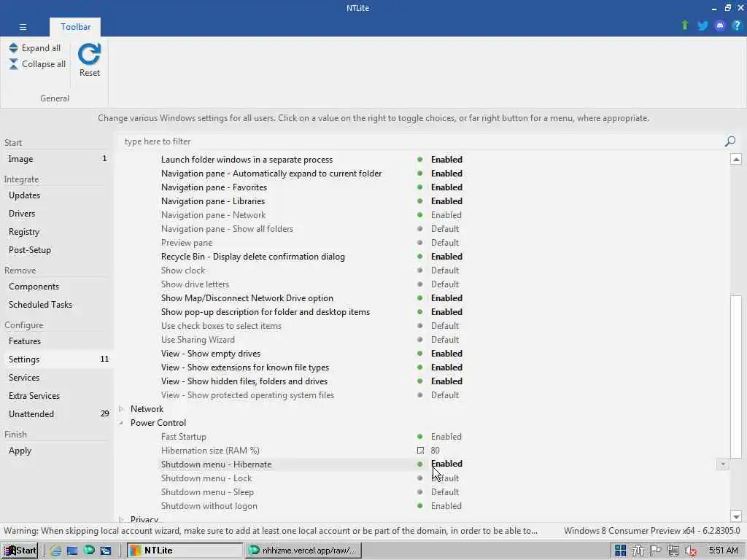This screenshot has height=560, width=747.
Task: Click the tray flag notification icon
Action: [x=656, y=551]
